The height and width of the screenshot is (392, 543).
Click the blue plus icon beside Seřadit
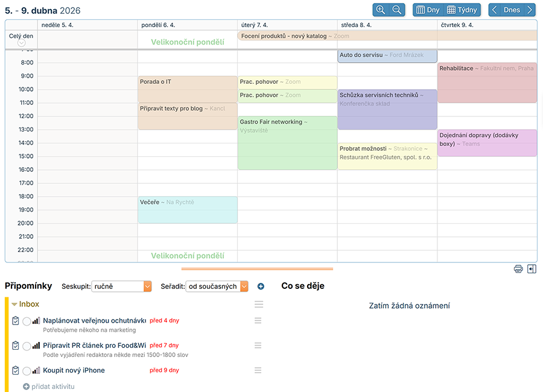pos(261,286)
